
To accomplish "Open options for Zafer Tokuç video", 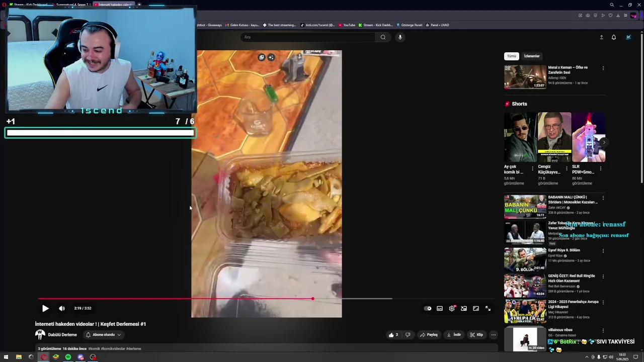I will coord(603,224).
